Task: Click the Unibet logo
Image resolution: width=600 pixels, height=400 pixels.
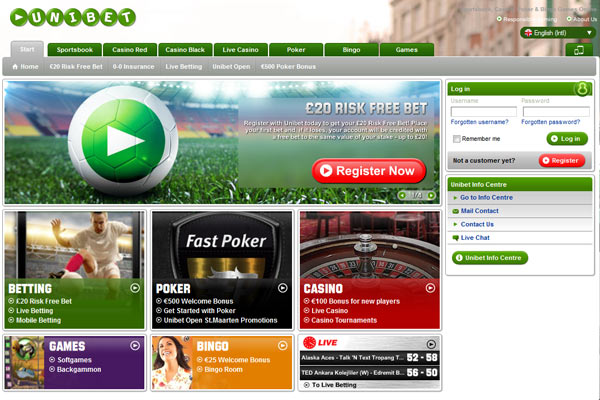Action: point(73,17)
